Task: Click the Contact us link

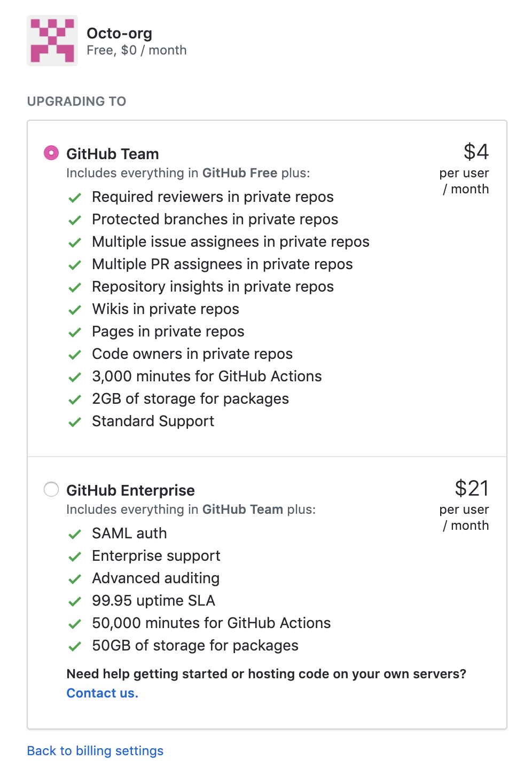Action: [x=102, y=693]
